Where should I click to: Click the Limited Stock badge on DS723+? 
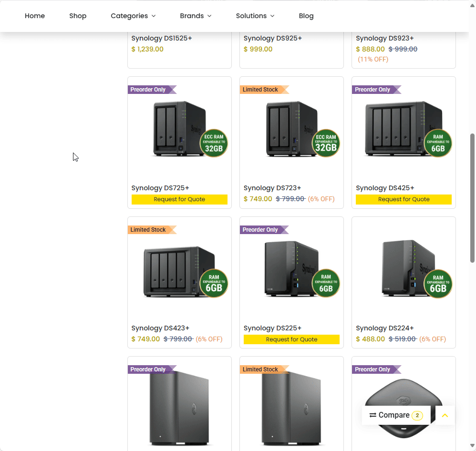[264, 90]
